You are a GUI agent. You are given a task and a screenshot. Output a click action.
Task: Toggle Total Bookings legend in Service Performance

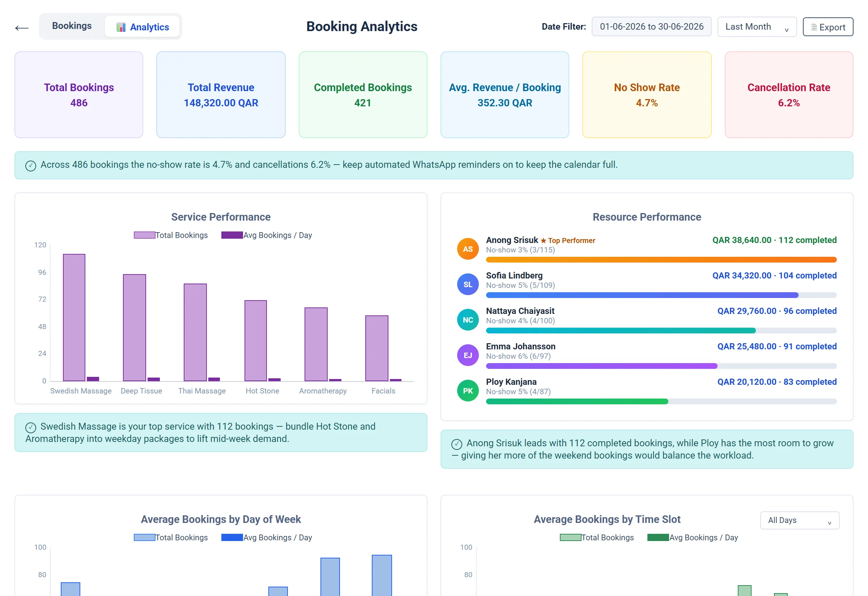(x=171, y=235)
